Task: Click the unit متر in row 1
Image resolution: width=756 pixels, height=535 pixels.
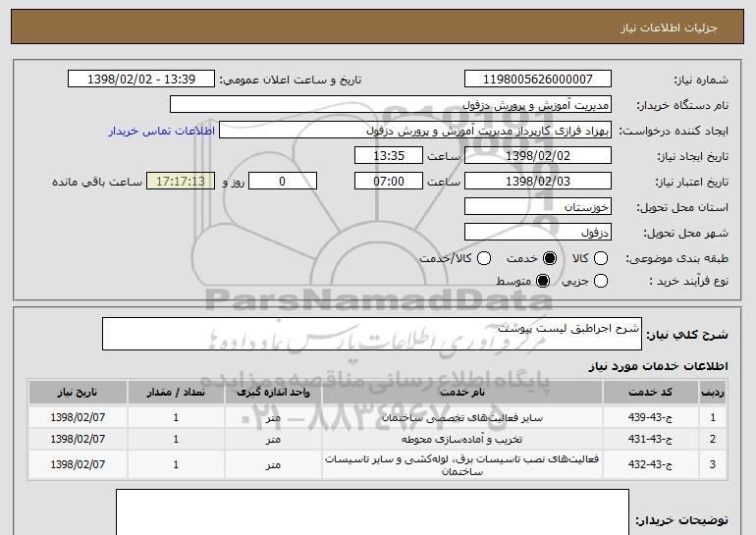Action: [273, 418]
